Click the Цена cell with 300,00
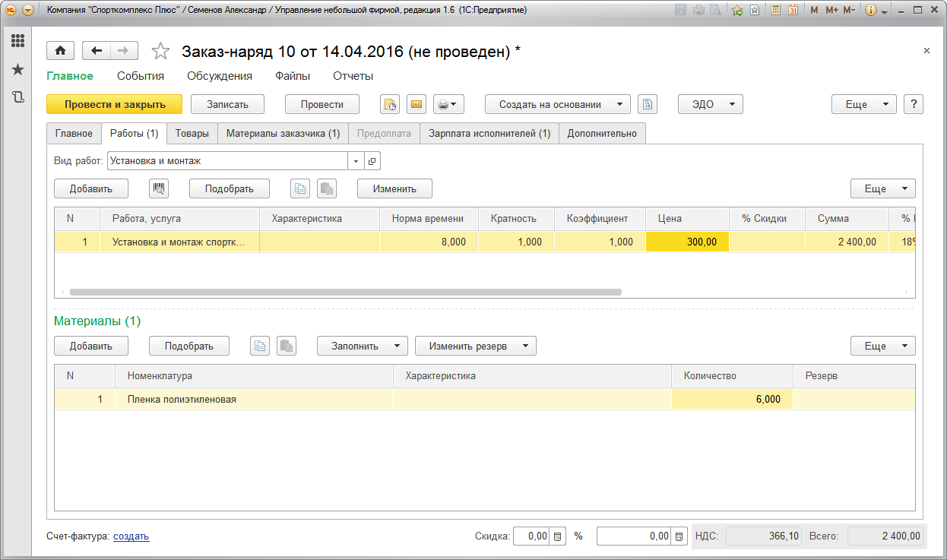 click(687, 242)
